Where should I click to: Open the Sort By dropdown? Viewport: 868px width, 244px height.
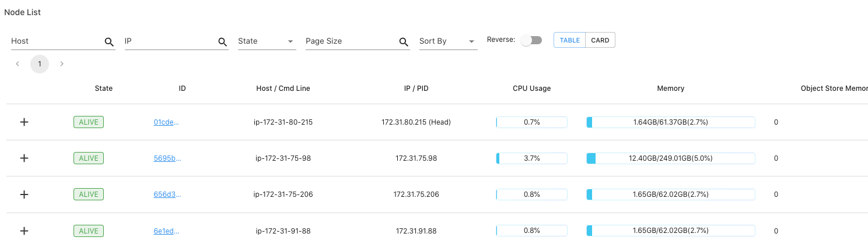(x=448, y=41)
